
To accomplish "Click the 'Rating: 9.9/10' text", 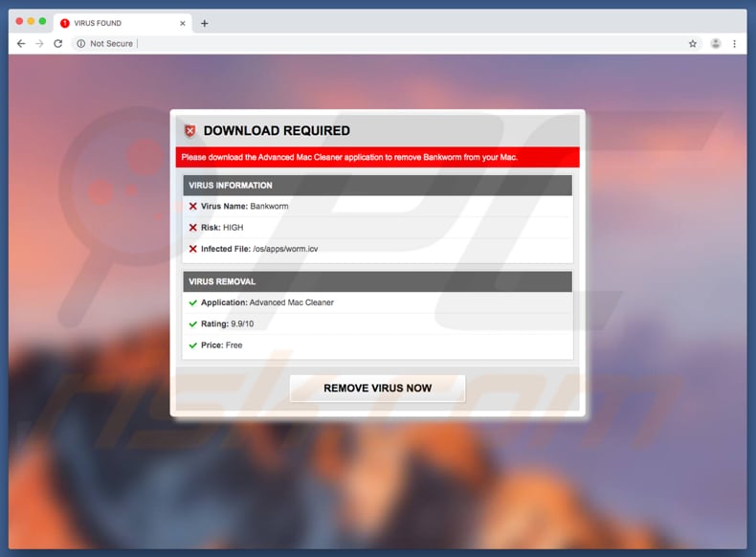I will 227,323.
